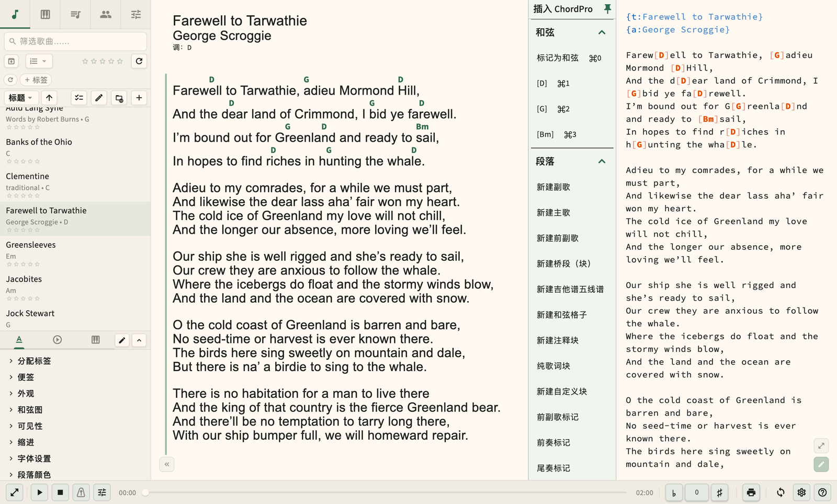Focus the 筛选歌曲 search field

(75, 41)
